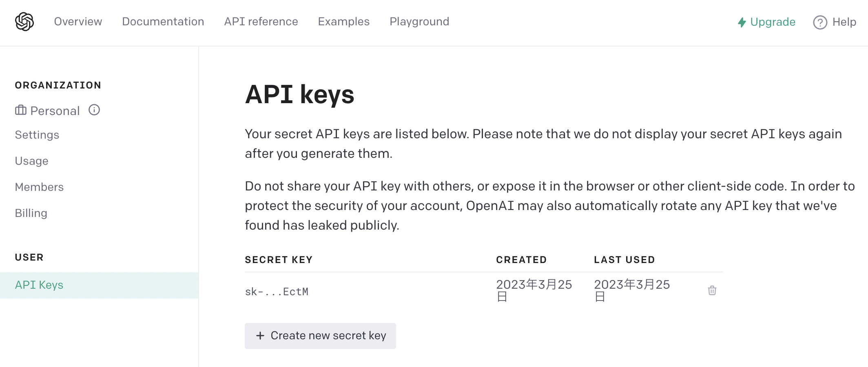Select the sk-...EctM secret key row
Screen dimensions: 868x367
point(483,291)
